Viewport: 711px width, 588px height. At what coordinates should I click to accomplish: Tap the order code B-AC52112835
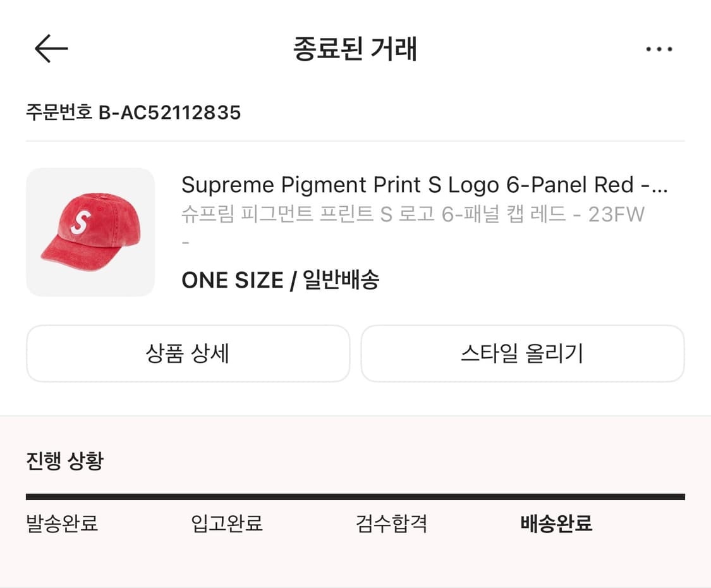[169, 113]
